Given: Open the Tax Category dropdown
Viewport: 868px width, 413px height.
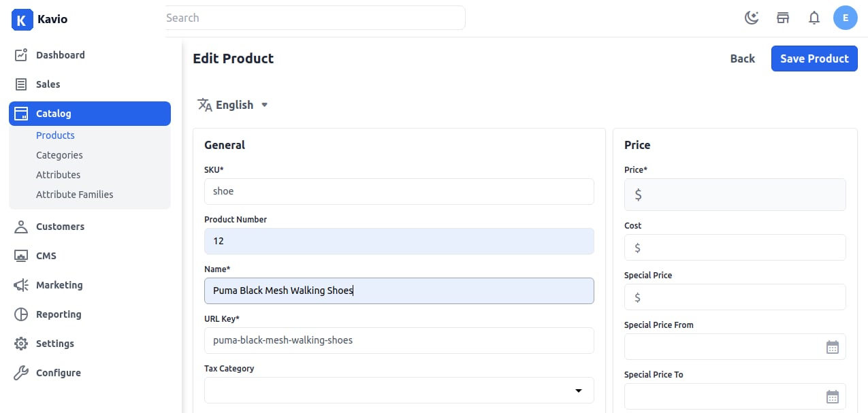Looking at the screenshot, I should [399, 391].
